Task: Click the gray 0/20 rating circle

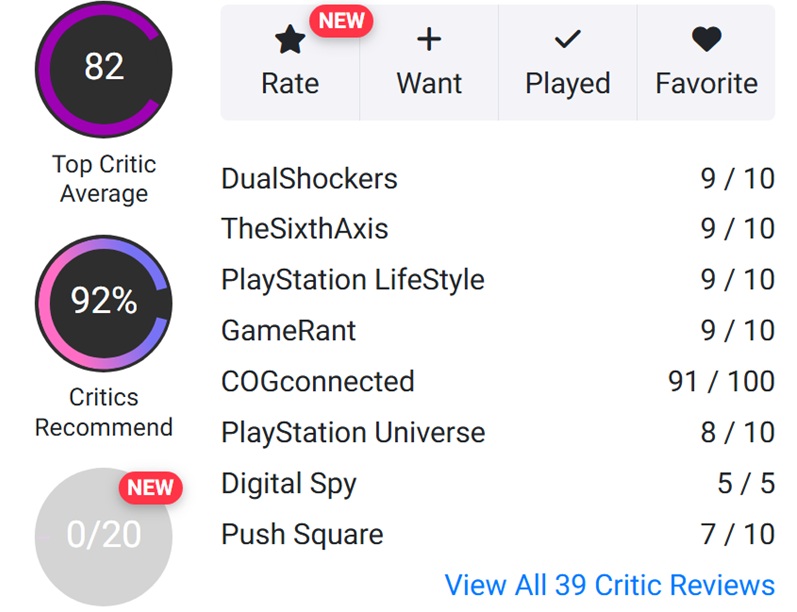Action: tap(104, 536)
